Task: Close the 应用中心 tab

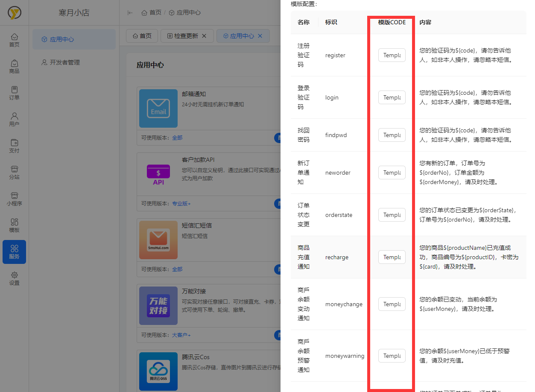Action: pyautogui.click(x=260, y=36)
